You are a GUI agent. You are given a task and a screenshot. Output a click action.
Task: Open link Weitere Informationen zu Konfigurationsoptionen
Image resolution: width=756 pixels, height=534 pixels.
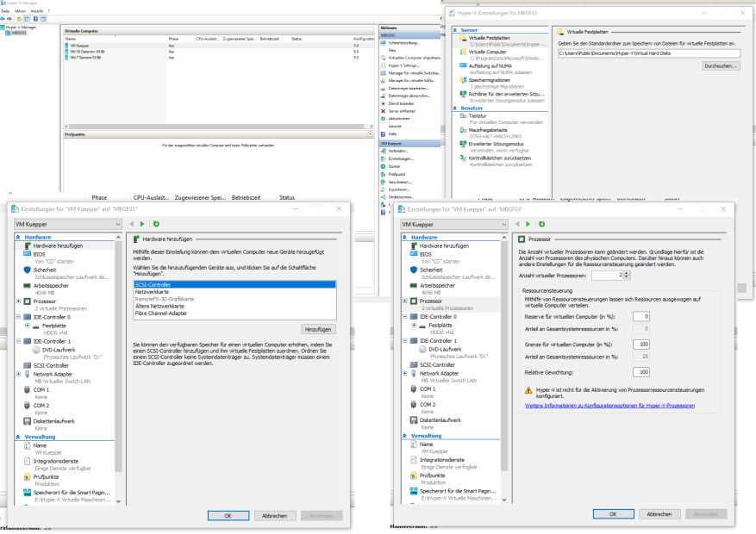[x=610, y=406]
